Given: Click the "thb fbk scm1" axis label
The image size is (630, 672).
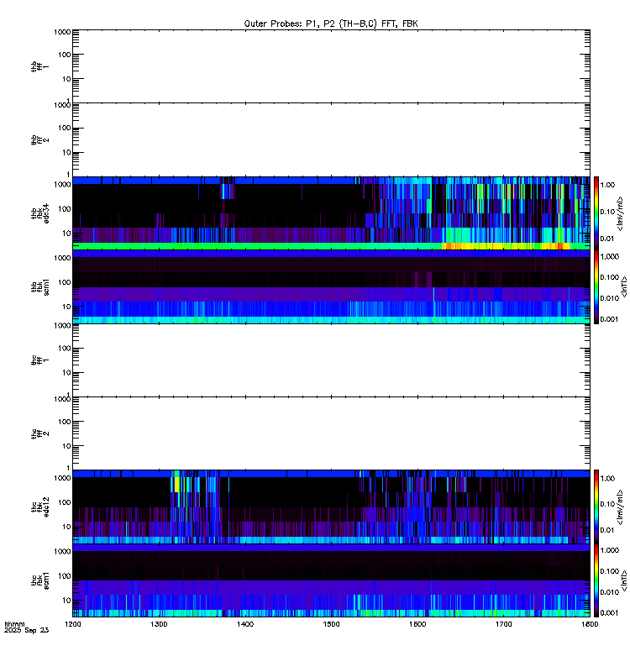Looking at the screenshot, I should [39, 286].
